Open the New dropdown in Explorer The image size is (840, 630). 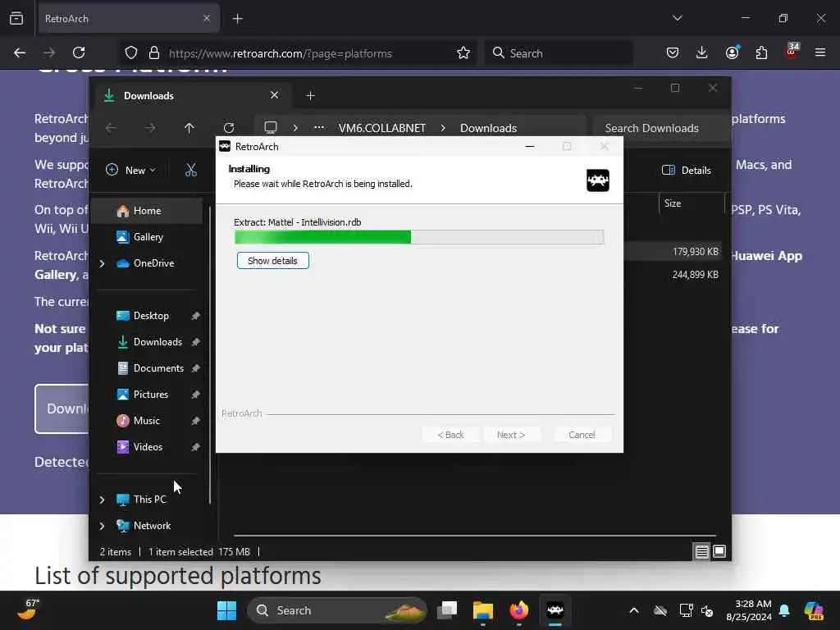coord(130,171)
